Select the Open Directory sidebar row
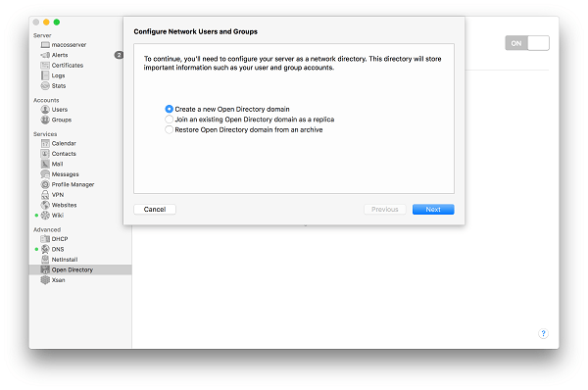The height and width of the screenshot is (390, 588). (80, 269)
